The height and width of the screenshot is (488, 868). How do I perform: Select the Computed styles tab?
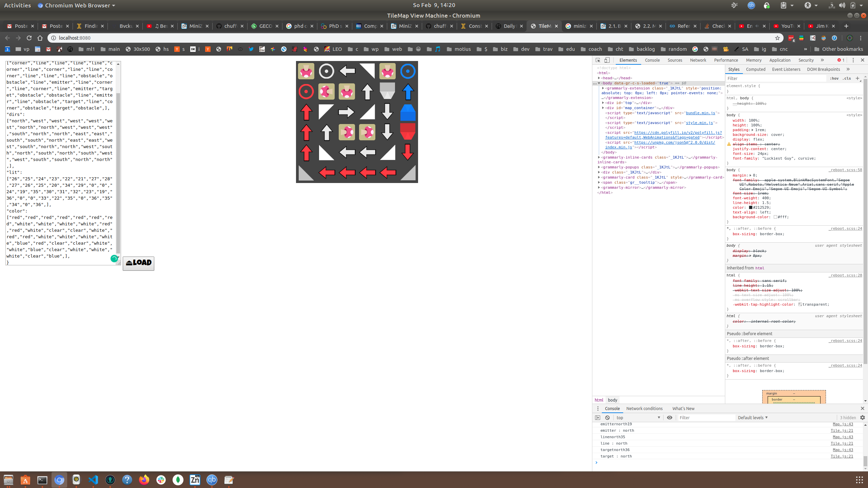[755, 69]
